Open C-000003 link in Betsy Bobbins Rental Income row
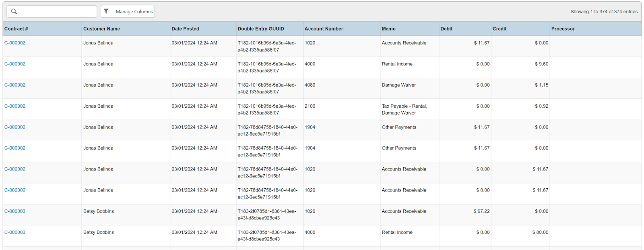Screen dimensions: 644x250 (x=15, y=232)
